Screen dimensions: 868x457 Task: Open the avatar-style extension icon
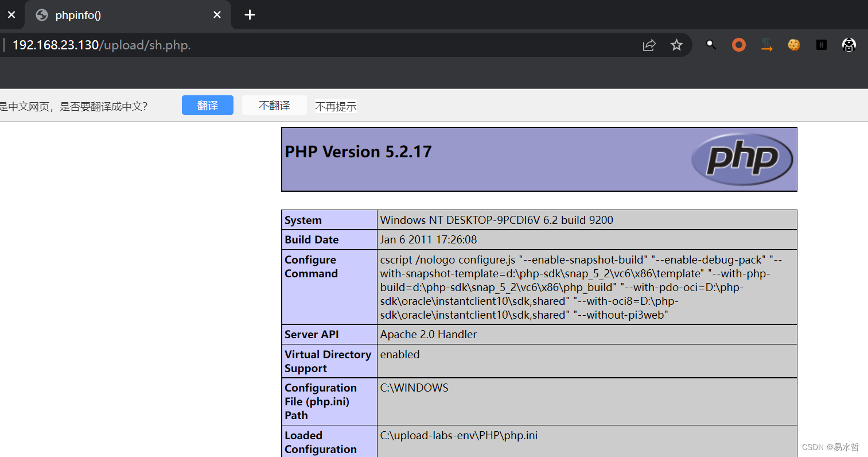point(849,45)
